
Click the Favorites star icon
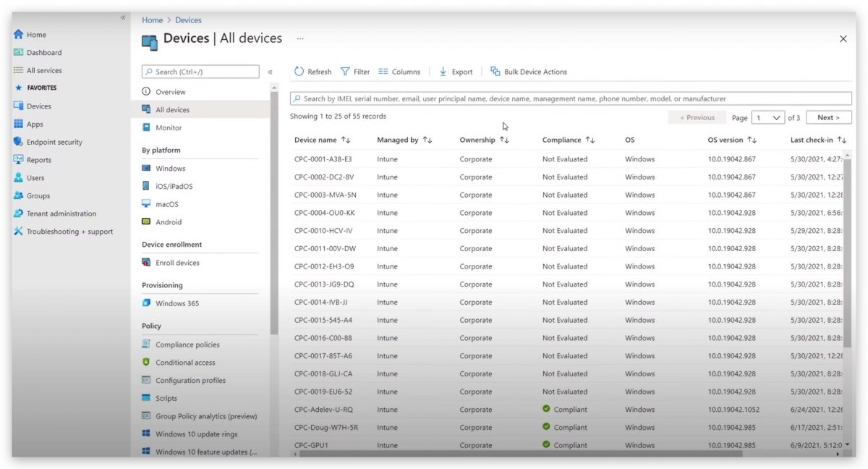coord(18,88)
